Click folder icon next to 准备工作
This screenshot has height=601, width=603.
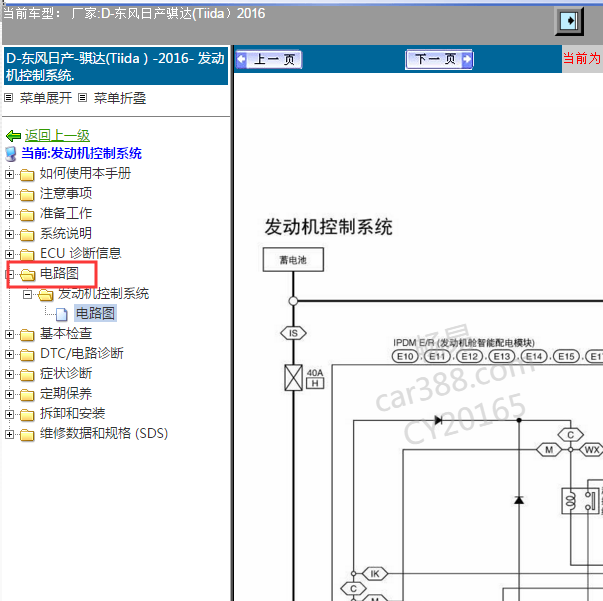pyautogui.click(x=27, y=215)
